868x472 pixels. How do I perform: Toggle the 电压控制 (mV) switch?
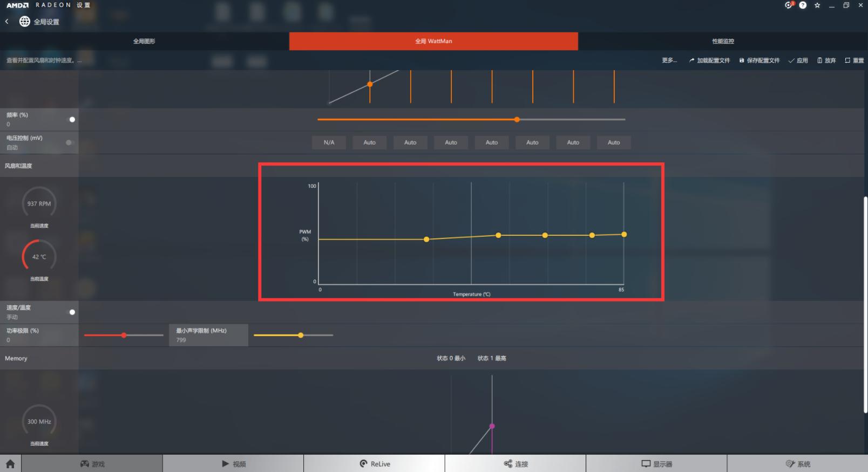(69, 142)
